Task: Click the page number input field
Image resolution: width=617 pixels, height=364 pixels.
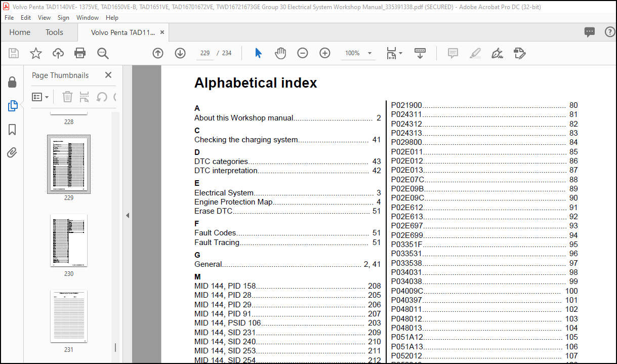Action: pos(205,53)
